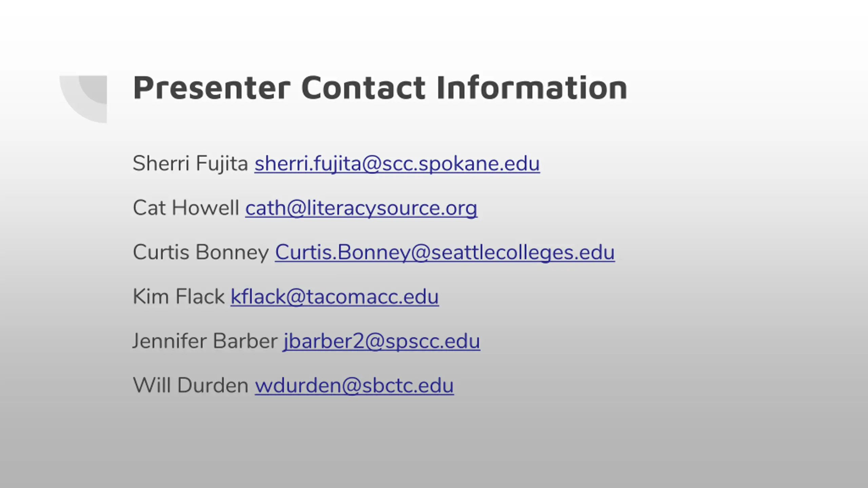
Task: Click the surname Fujita
Action: (x=222, y=164)
